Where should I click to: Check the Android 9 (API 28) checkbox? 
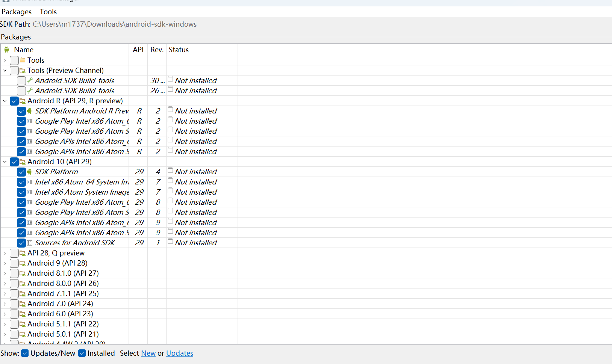tap(14, 263)
